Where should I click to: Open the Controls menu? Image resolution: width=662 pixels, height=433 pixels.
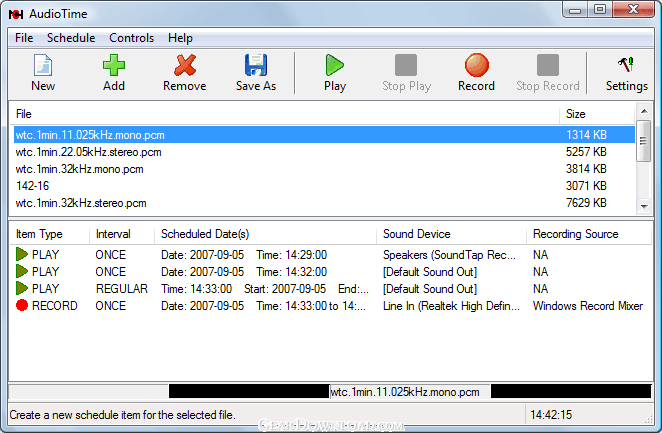pos(131,38)
